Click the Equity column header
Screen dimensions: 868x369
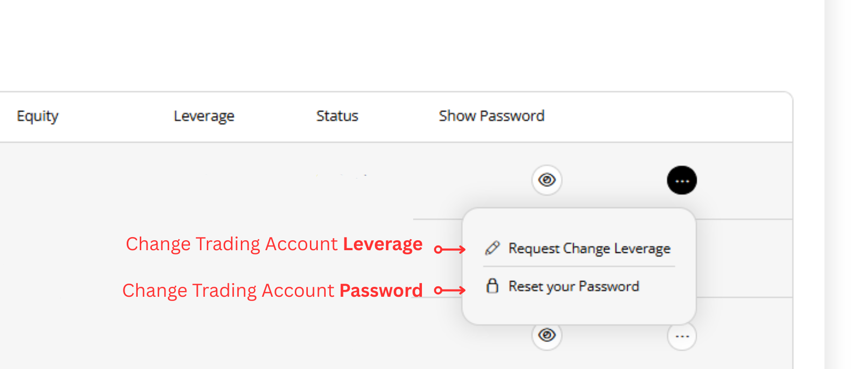(38, 116)
